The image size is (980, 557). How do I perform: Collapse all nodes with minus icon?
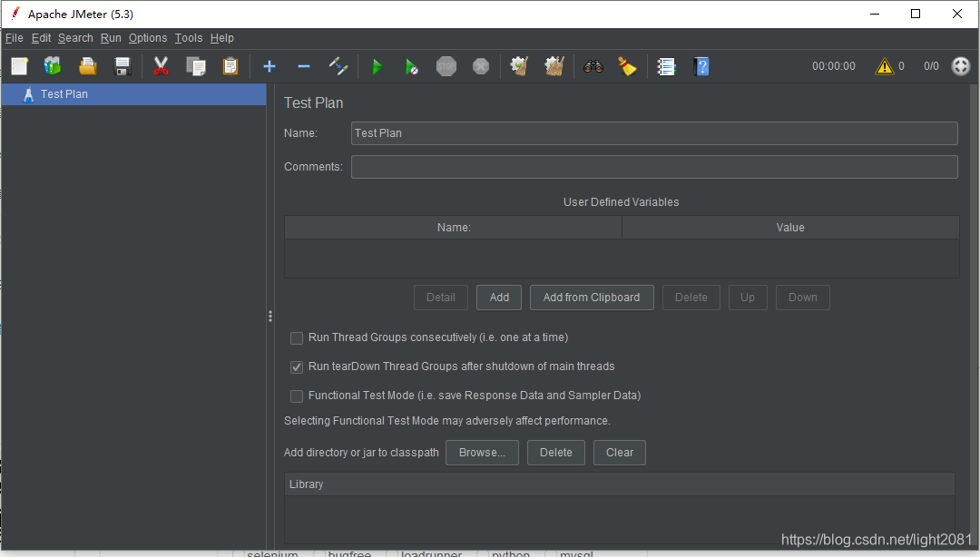tap(304, 66)
